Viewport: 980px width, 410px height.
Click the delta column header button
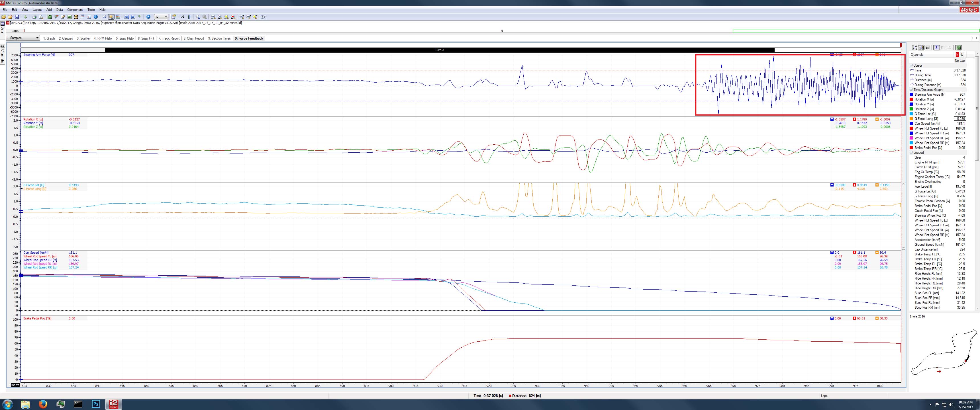point(962,55)
